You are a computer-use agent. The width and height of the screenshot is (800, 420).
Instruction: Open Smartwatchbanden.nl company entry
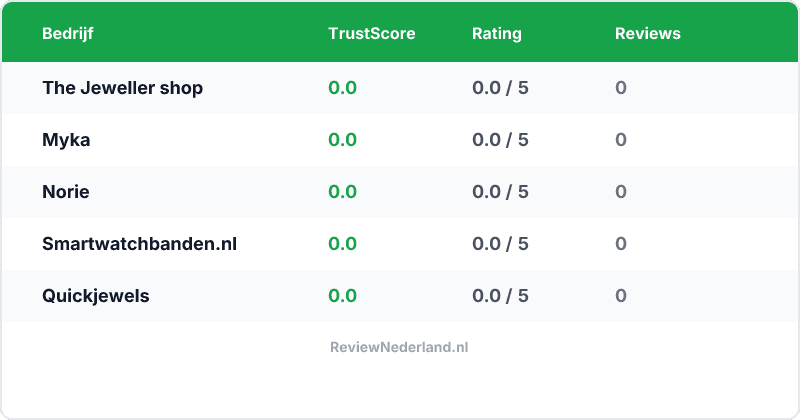click(x=139, y=244)
